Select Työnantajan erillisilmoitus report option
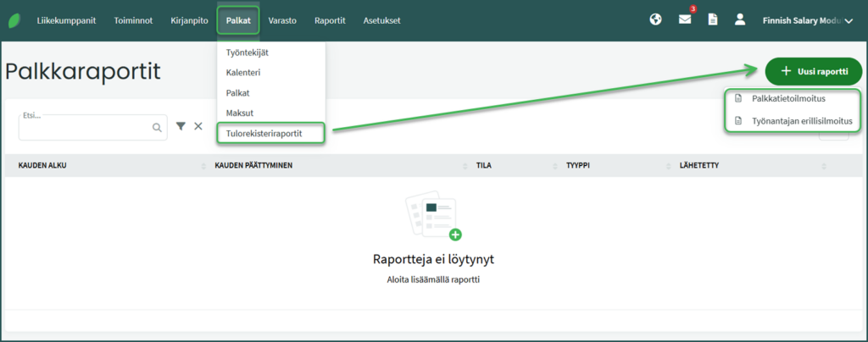Viewport: 868px width, 342px height. 801,121
